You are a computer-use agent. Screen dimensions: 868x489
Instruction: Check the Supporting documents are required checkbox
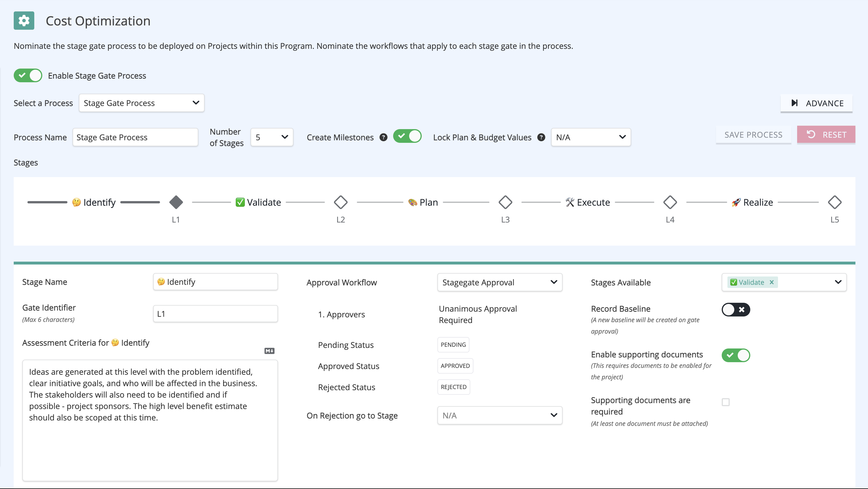[725, 402]
